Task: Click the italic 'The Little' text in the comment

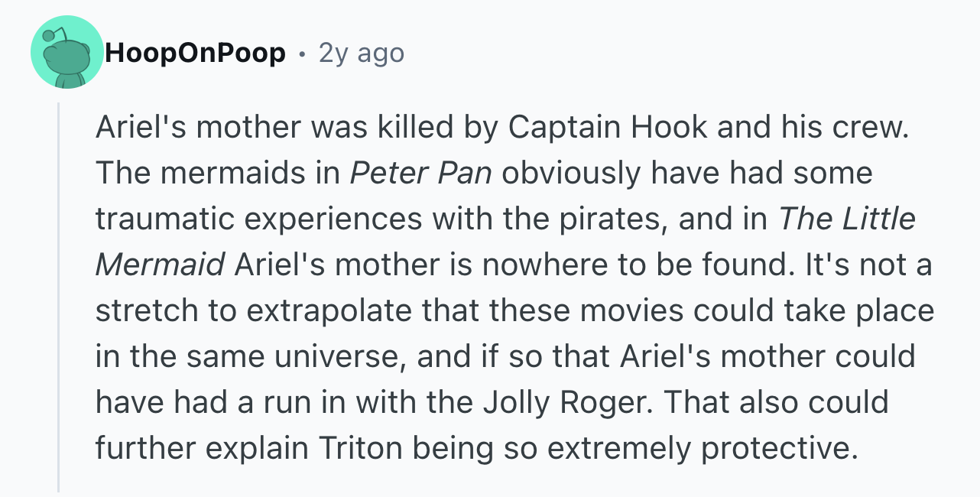Action: (x=846, y=219)
